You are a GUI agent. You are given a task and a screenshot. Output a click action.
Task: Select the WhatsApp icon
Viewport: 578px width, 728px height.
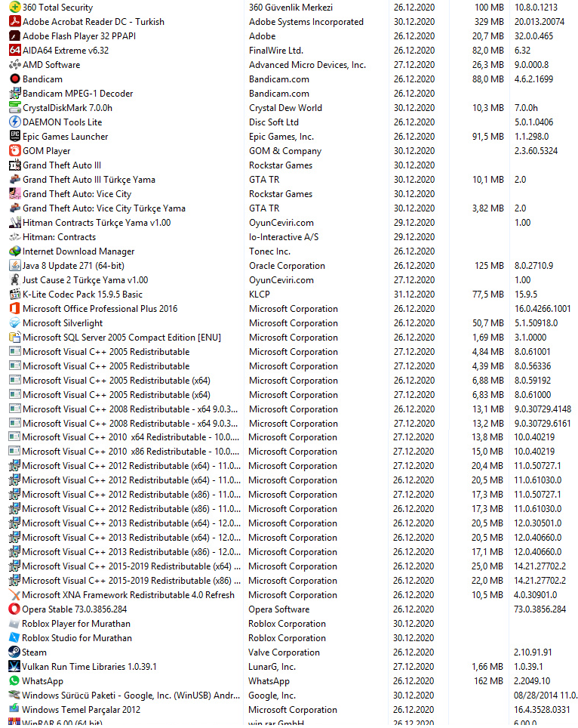click(x=14, y=682)
